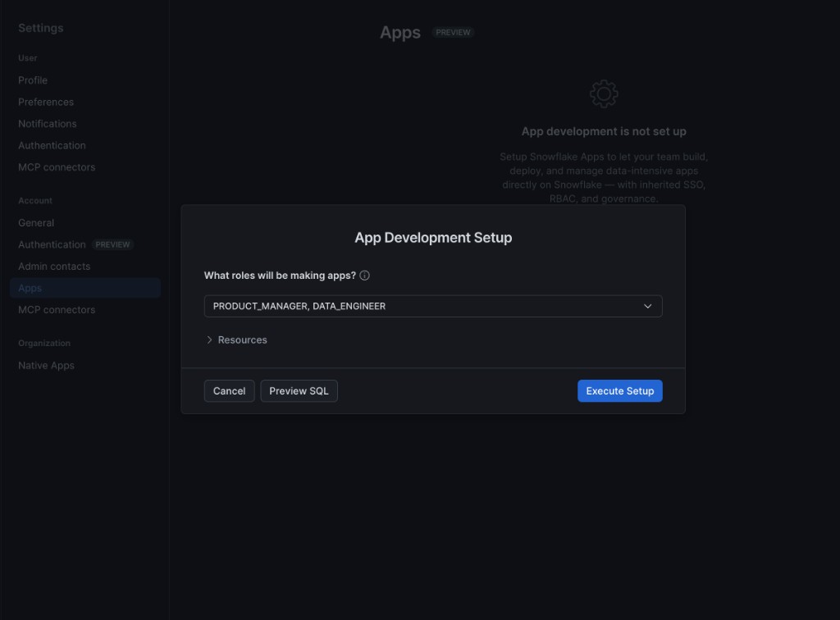The image size is (840, 620).
Task: Click Execute Setup button
Action: pyautogui.click(x=620, y=391)
